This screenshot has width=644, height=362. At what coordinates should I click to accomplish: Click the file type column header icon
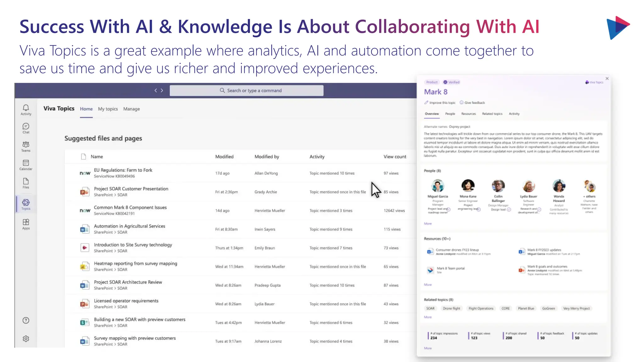tap(83, 156)
